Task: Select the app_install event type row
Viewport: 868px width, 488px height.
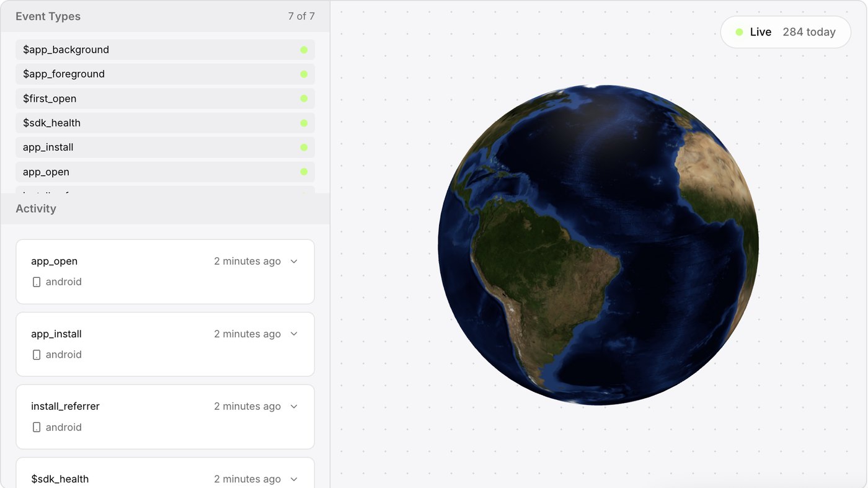Action: [x=165, y=147]
